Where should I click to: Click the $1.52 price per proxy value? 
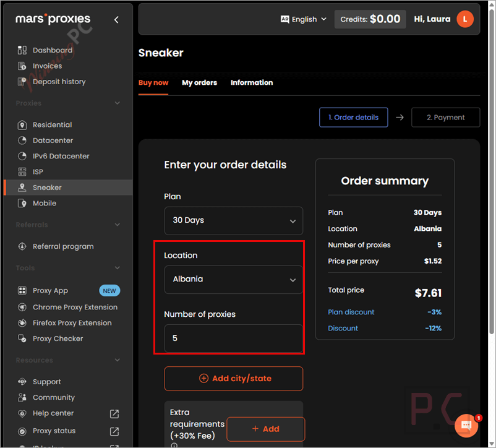(x=433, y=261)
